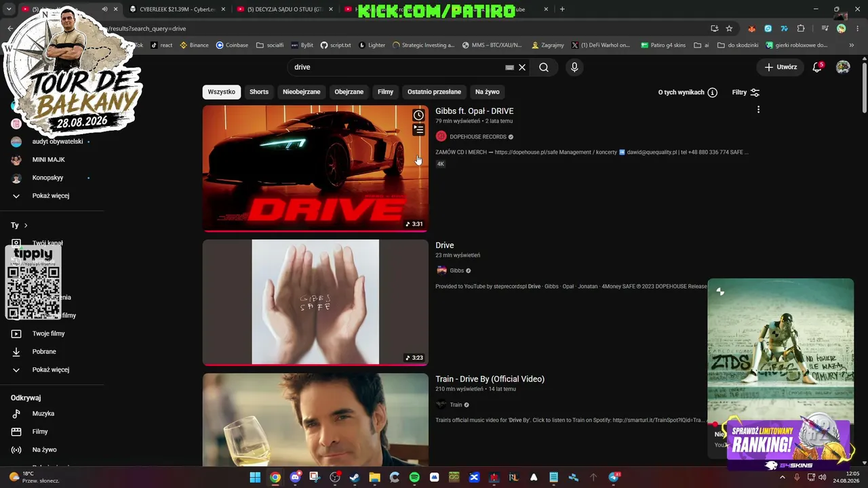Click the Windows Start button
Screen dimensions: 868x488
255,477
